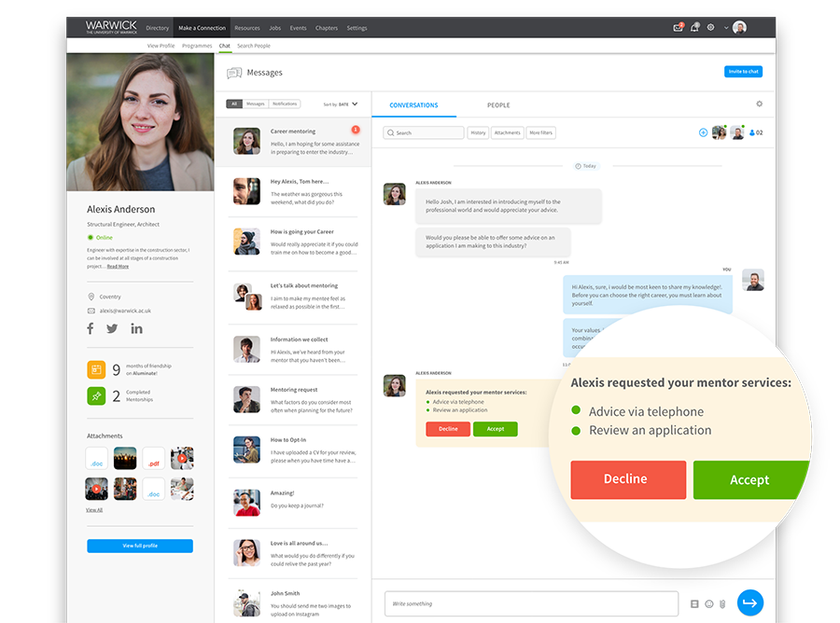
Task: Select the Messages filter toggle
Action: [x=256, y=104]
